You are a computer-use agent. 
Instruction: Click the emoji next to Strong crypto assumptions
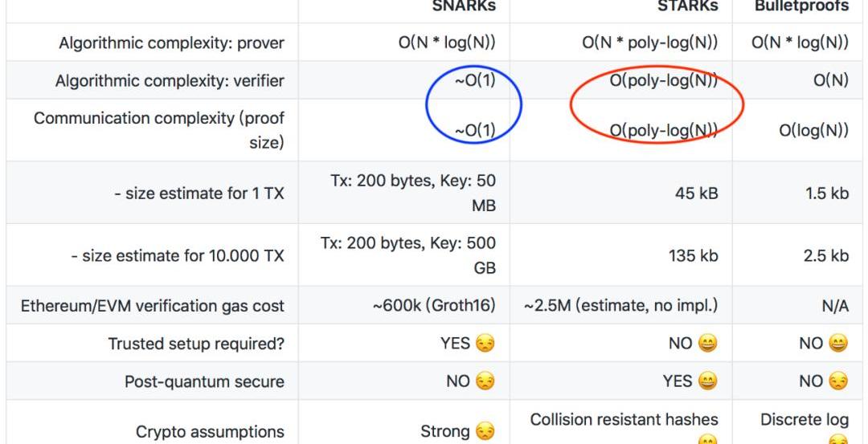pos(485,432)
